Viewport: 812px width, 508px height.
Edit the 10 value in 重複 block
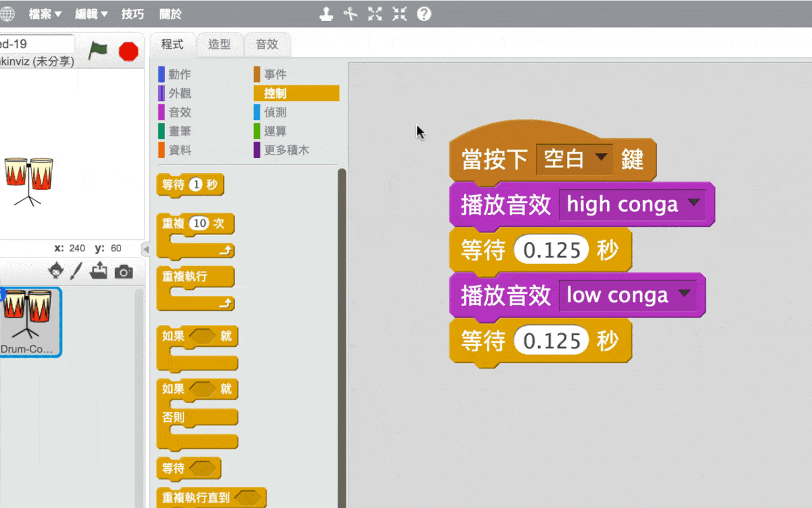tap(198, 224)
